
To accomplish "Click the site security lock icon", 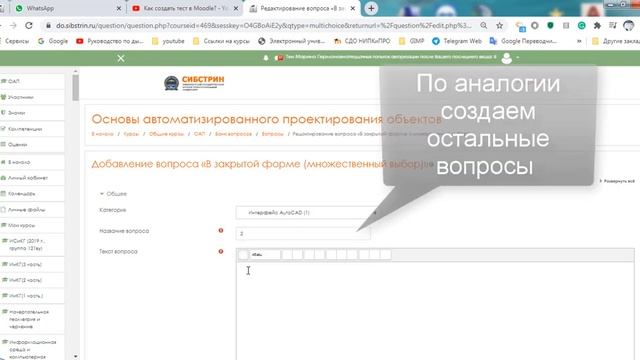I will point(48,25).
